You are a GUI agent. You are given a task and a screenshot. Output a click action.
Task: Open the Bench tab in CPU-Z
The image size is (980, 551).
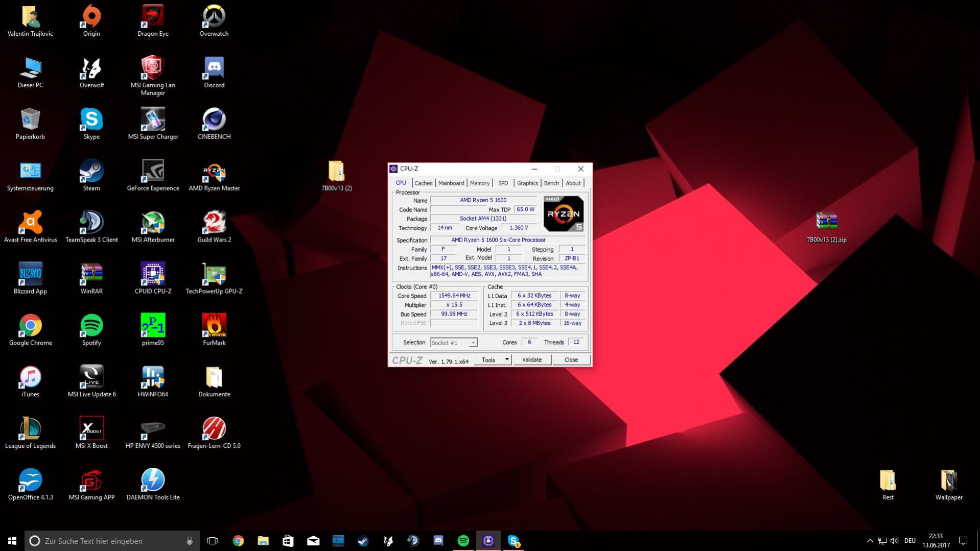pos(551,183)
